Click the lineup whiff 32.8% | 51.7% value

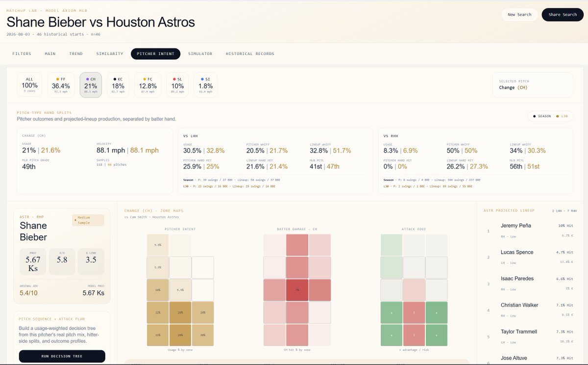tap(331, 151)
